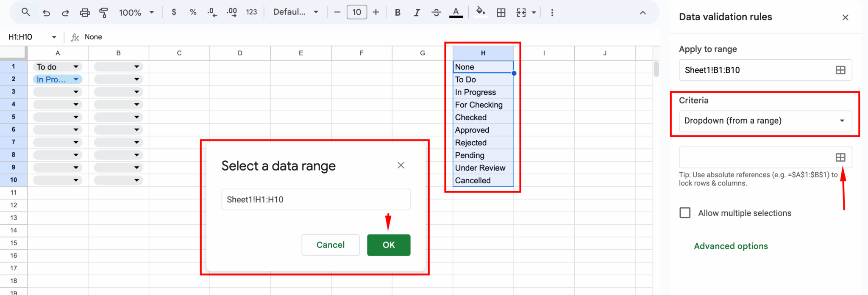Select the paint format roller icon
The width and height of the screenshot is (868, 295).
tap(103, 13)
